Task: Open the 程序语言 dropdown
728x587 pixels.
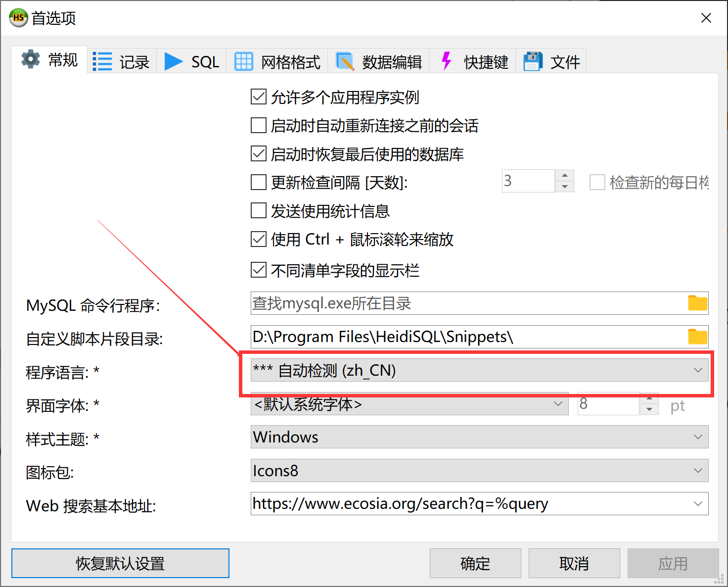Action: [479, 370]
